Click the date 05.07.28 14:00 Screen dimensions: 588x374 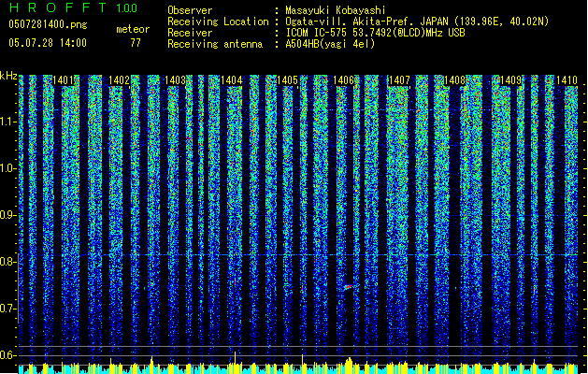[x=48, y=43]
